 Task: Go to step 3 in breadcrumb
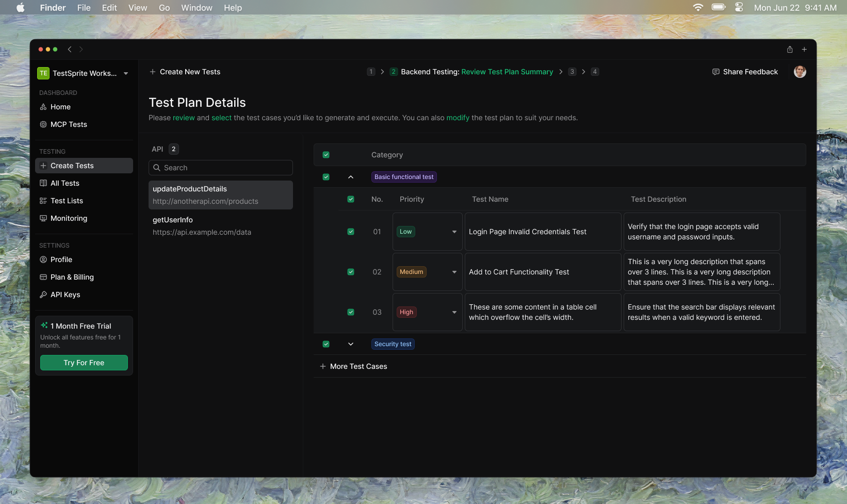(572, 72)
